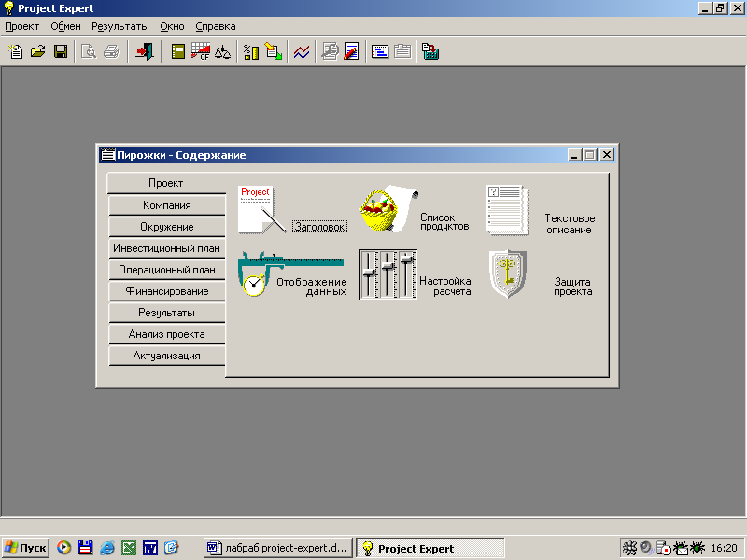
Task: Switch to the Финансирование section
Action: (x=167, y=291)
